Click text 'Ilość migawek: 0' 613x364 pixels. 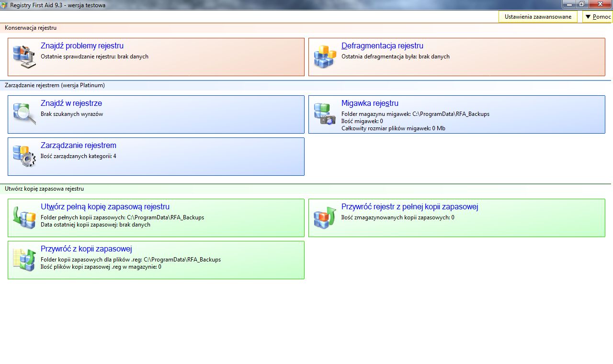[x=362, y=121]
